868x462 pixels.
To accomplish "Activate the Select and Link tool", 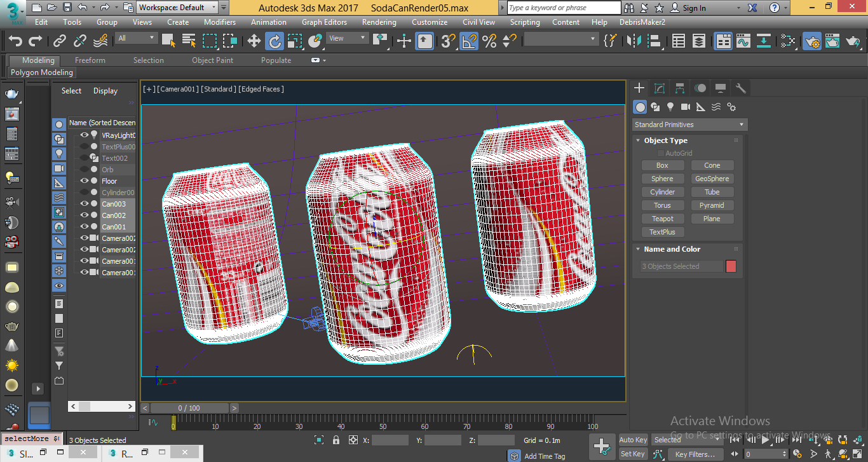I will pos(60,41).
